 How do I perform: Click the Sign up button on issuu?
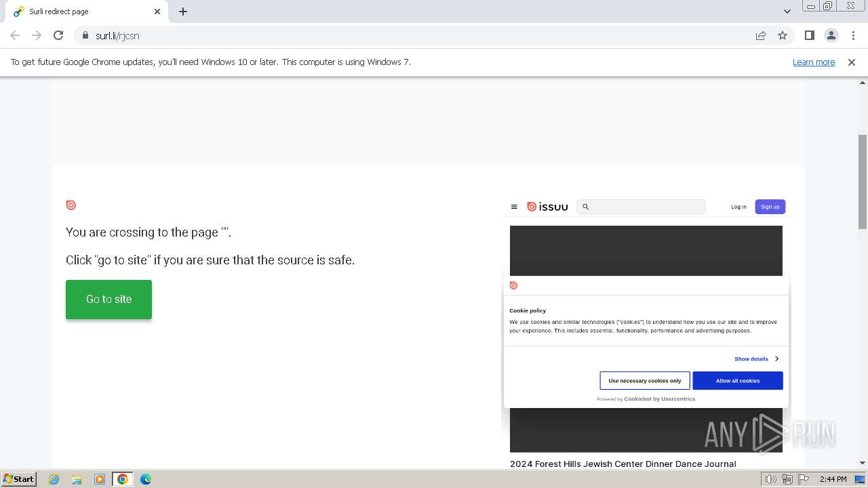[x=770, y=207]
